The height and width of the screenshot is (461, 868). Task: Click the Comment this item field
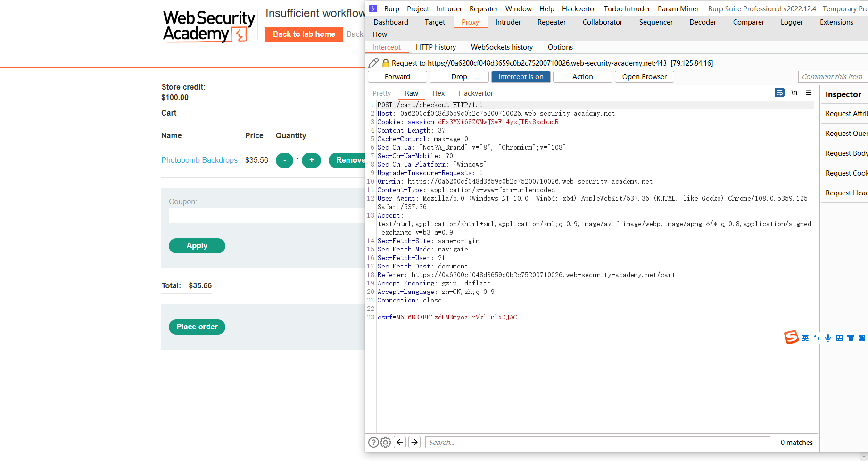833,76
